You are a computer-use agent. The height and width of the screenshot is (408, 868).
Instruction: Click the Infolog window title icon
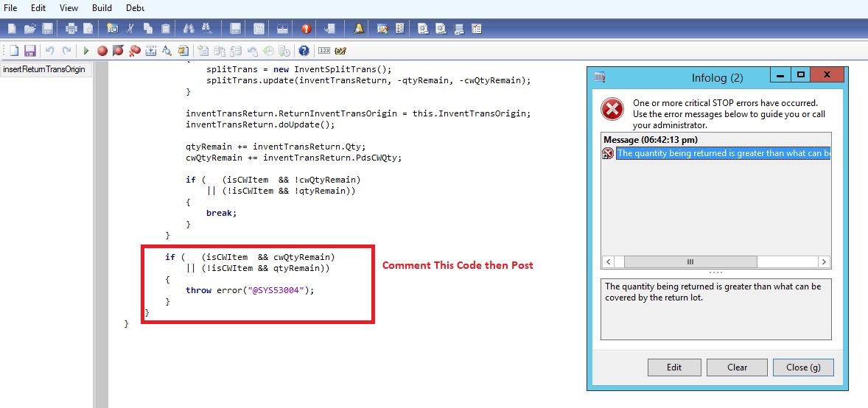(600, 77)
